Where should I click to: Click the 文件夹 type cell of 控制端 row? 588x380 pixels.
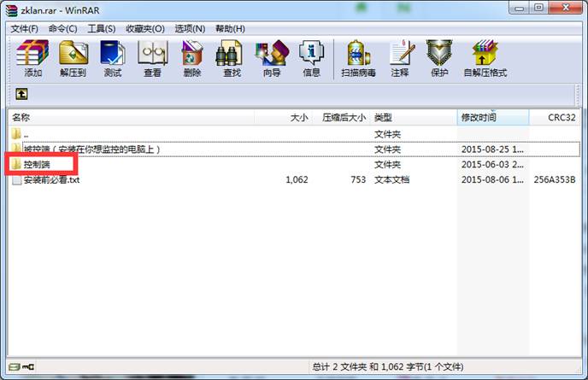pos(387,164)
